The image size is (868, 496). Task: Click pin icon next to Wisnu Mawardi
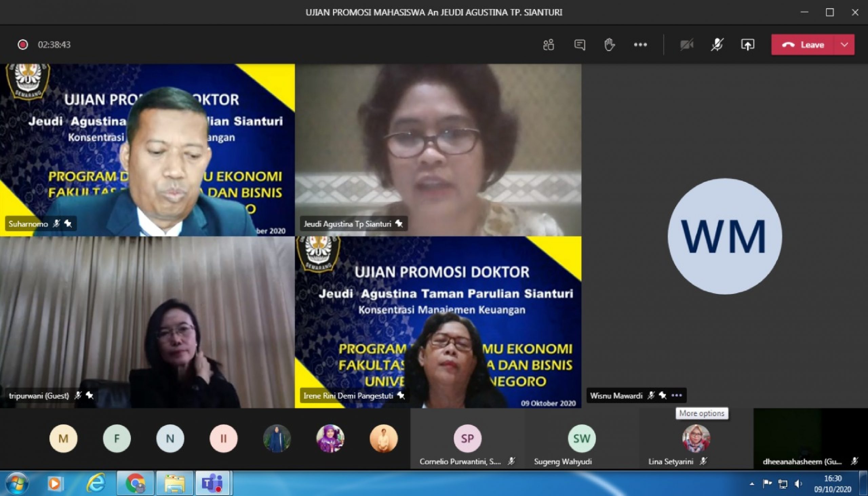pyautogui.click(x=663, y=395)
